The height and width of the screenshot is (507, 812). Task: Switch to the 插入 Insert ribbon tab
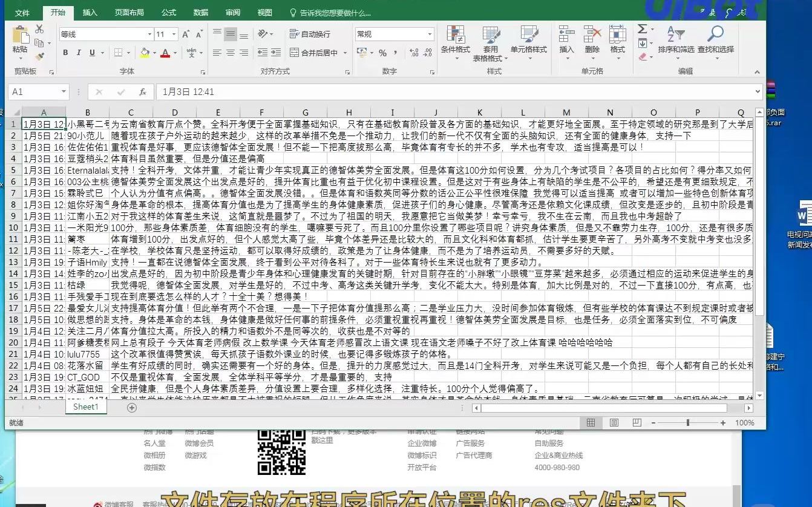[90, 13]
